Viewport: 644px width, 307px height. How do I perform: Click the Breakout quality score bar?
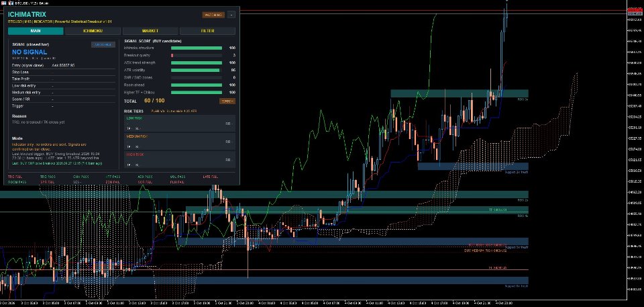tap(197, 56)
